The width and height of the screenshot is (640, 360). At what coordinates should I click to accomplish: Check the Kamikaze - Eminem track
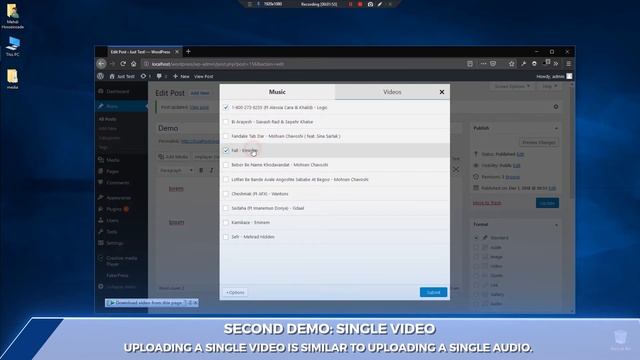coord(226,222)
